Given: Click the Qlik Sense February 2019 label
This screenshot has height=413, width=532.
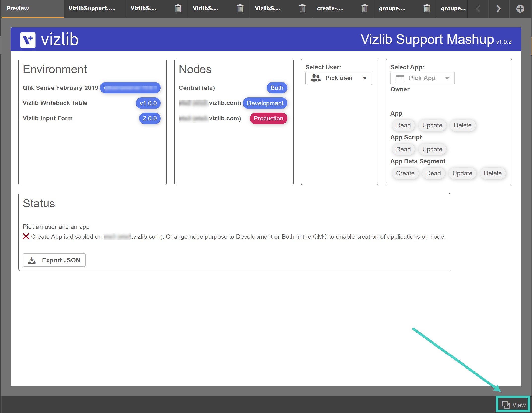Looking at the screenshot, I should pos(60,88).
